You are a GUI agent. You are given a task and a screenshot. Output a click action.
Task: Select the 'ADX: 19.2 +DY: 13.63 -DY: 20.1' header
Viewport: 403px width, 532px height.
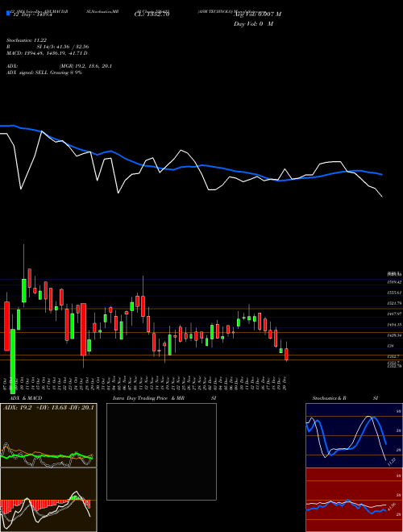[x=48, y=408]
